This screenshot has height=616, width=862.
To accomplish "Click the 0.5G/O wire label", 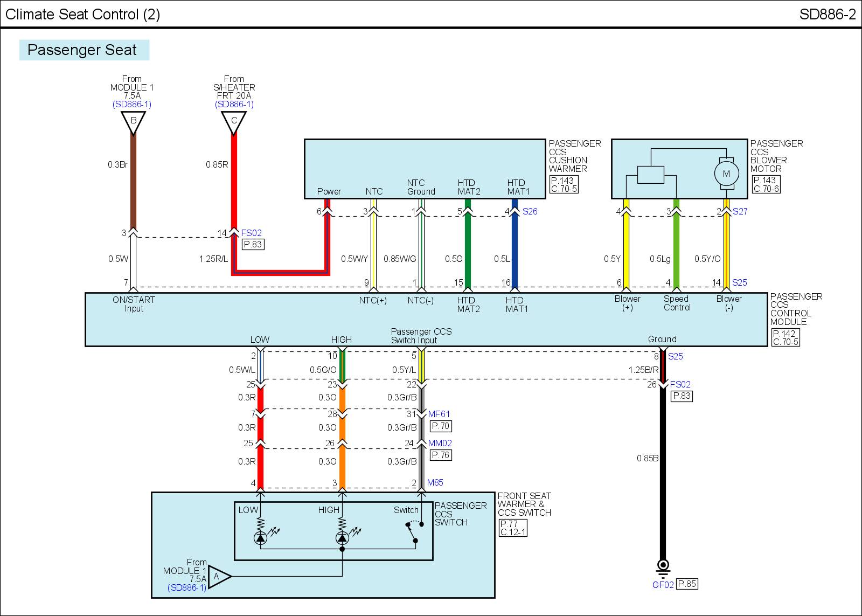I will [323, 370].
